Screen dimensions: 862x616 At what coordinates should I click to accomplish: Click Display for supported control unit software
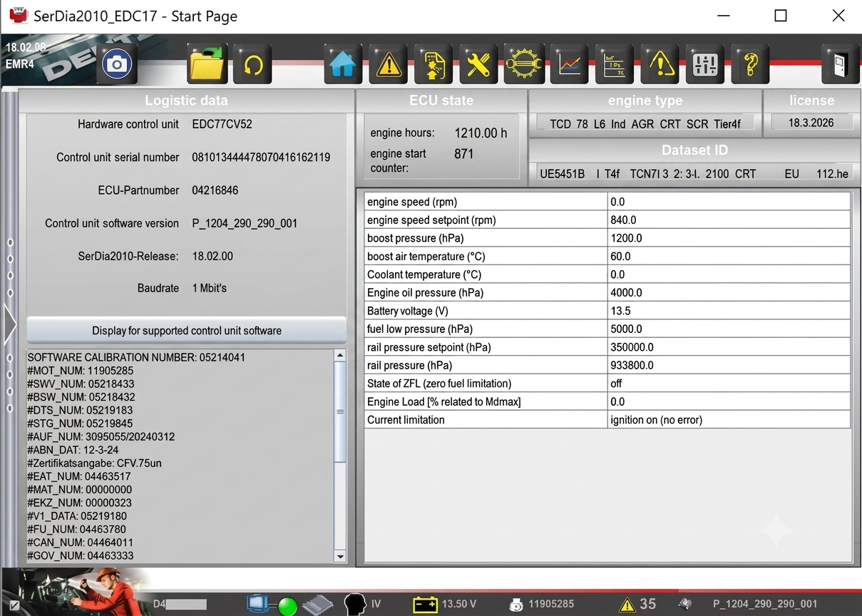tap(187, 331)
